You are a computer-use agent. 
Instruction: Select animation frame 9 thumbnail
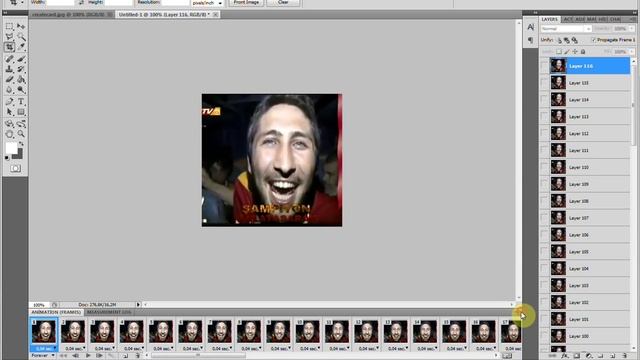coord(278,331)
